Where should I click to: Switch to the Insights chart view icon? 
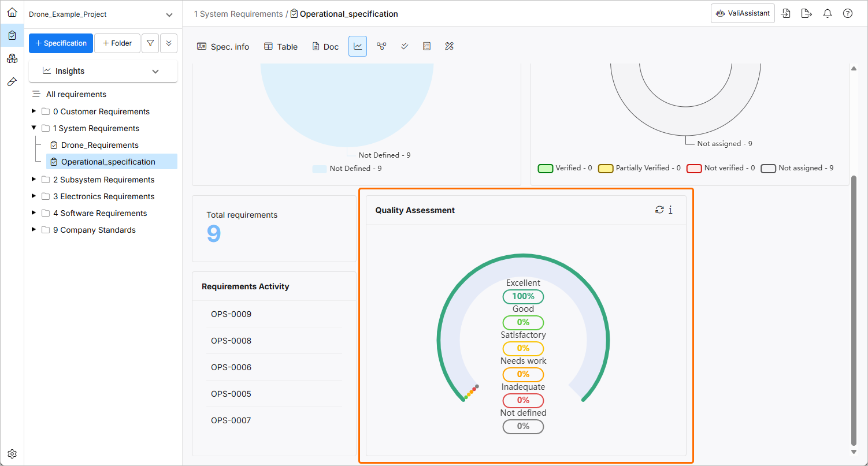358,46
